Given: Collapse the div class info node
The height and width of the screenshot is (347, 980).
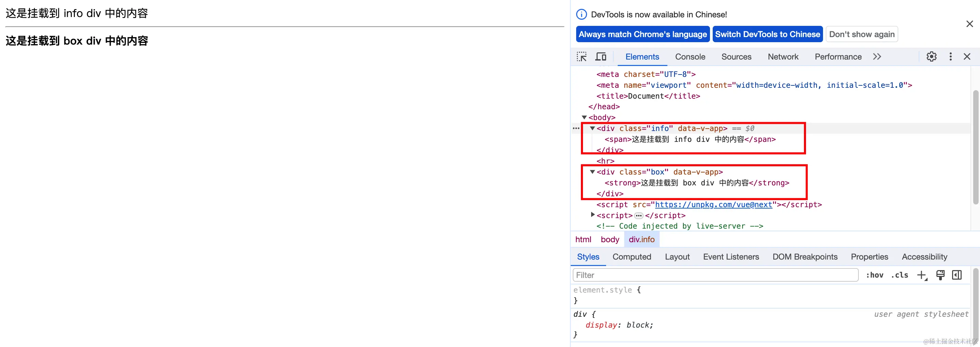Looking at the screenshot, I should tap(592, 129).
